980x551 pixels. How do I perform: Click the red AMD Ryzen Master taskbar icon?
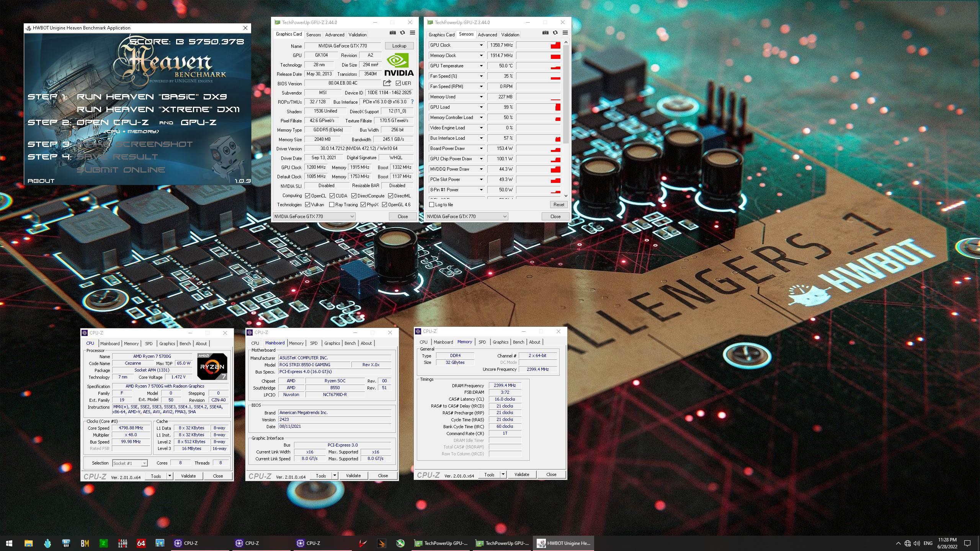click(363, 543)
